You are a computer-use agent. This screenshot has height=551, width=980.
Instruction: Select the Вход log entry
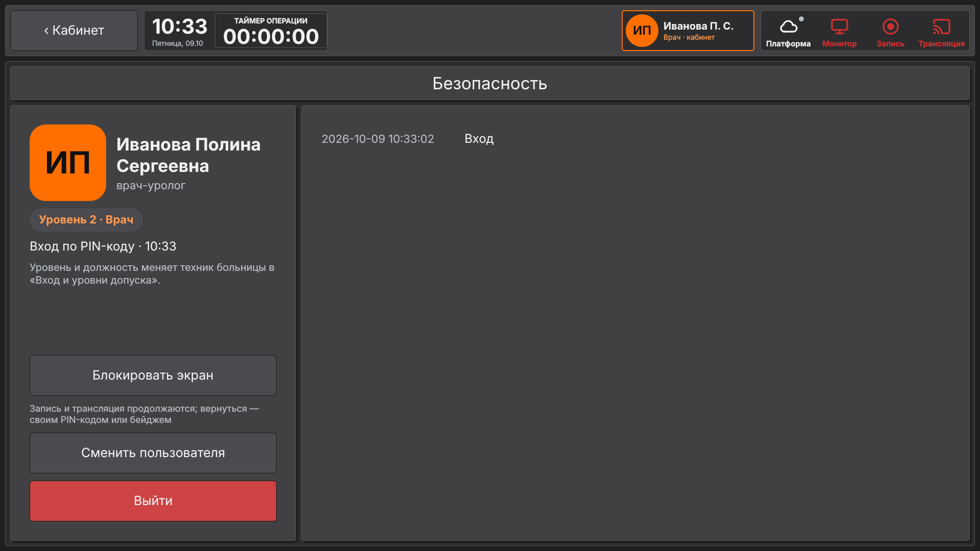click(479, 139)
